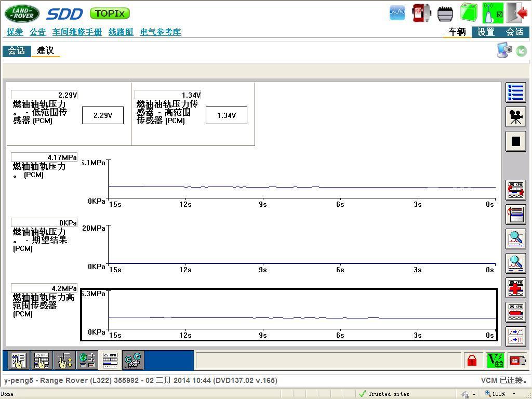Click the 4.17MPa fuel rail pressure value
This screenshot has height=399, width=532.
click(x=44, y=157)
